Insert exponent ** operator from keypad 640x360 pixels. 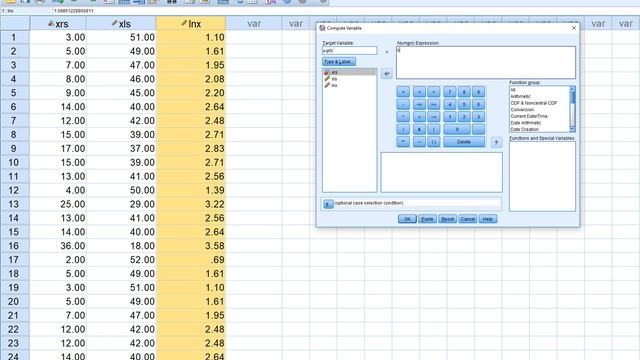pyautogui.click(x=403, y=142)
